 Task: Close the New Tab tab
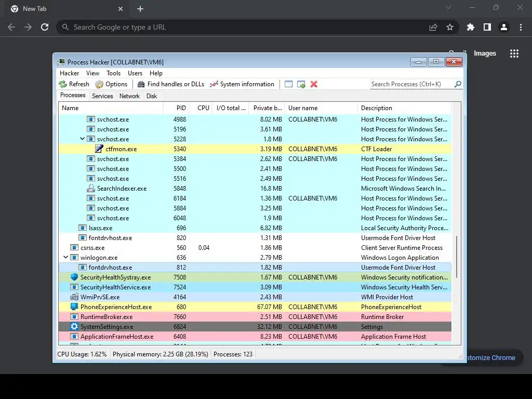[121, 9]
